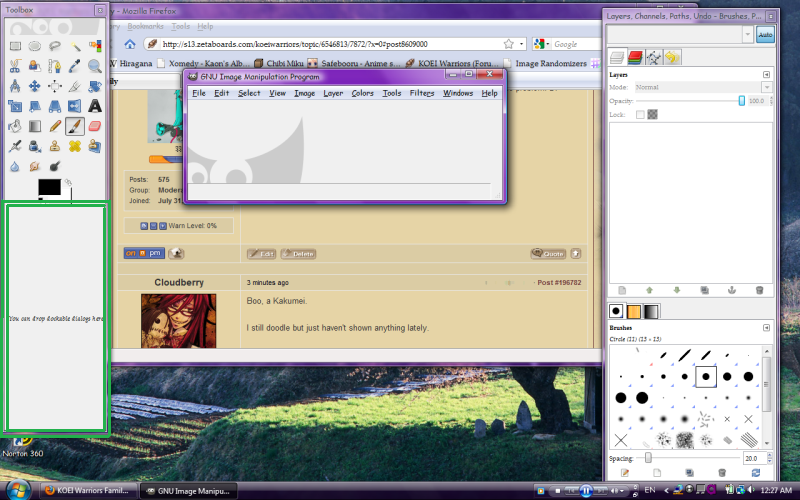Pick the Ellipse Select tool
Viewport: 800px width, 500px height.
click(x=35, y=46)
